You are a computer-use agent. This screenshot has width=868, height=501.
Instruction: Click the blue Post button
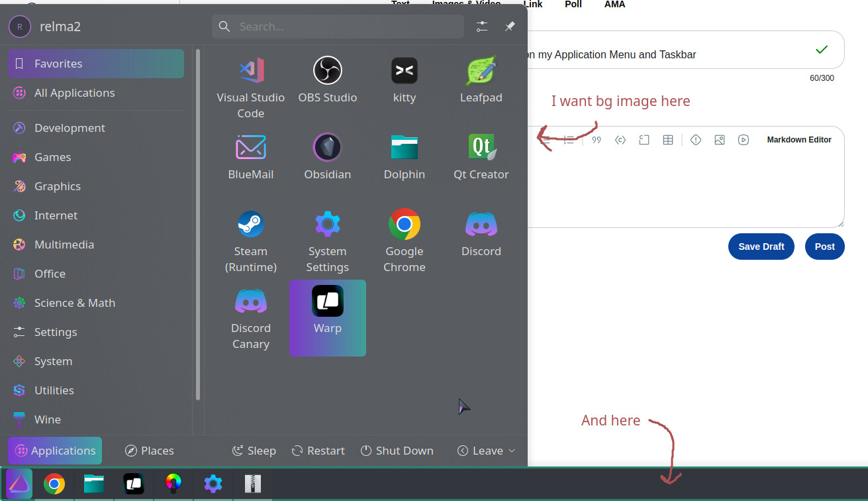(x=825, y=247)
